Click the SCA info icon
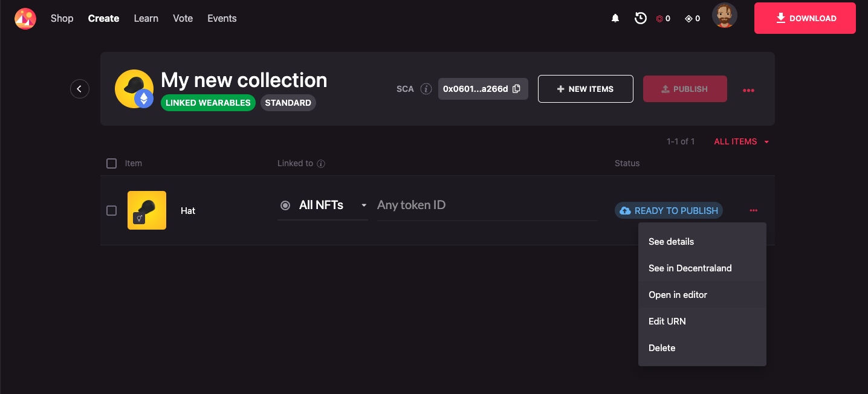This screenshot has height=394, width=868. point(426,89)
